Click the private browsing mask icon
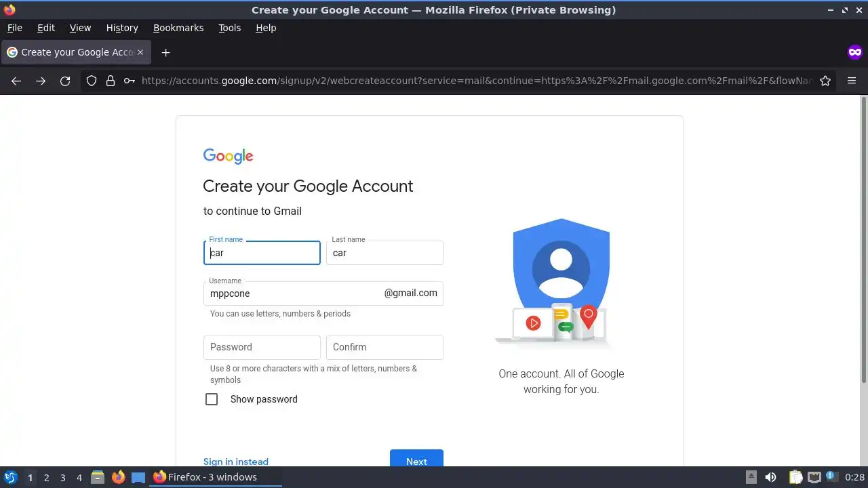Screen dimensions: 868x488 pos(854,52)
